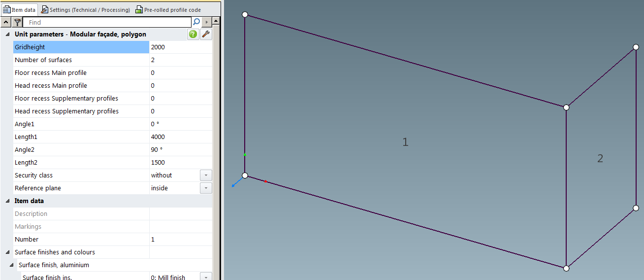The image size is (644, 280).
Task: Click the next result arrow beside search
Action: pyautogui.click(x=207, y=22)
